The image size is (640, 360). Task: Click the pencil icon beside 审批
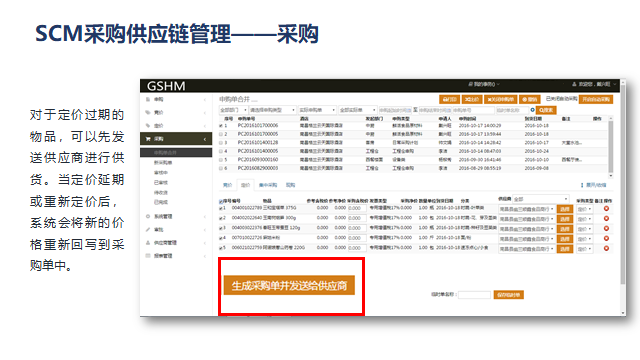148,229
